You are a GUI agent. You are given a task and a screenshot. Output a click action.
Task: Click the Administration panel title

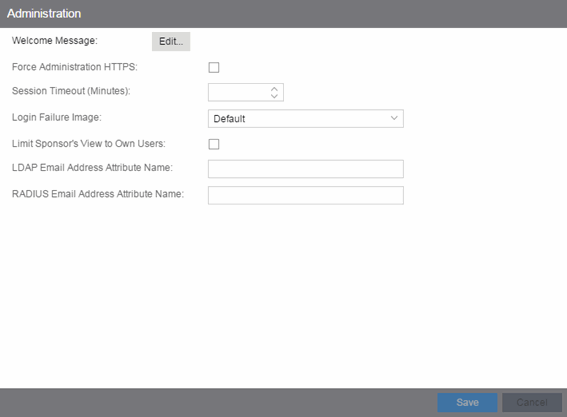click(x=44, y=14)
